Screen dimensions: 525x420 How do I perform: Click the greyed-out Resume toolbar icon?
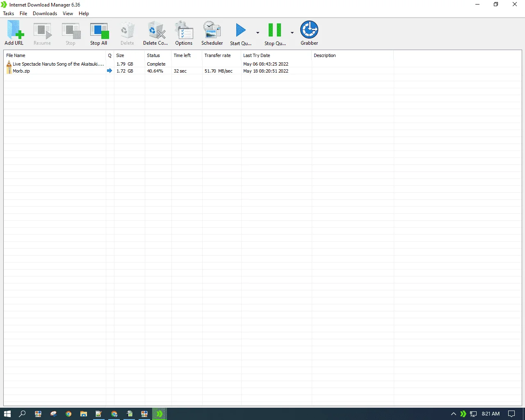42,33
